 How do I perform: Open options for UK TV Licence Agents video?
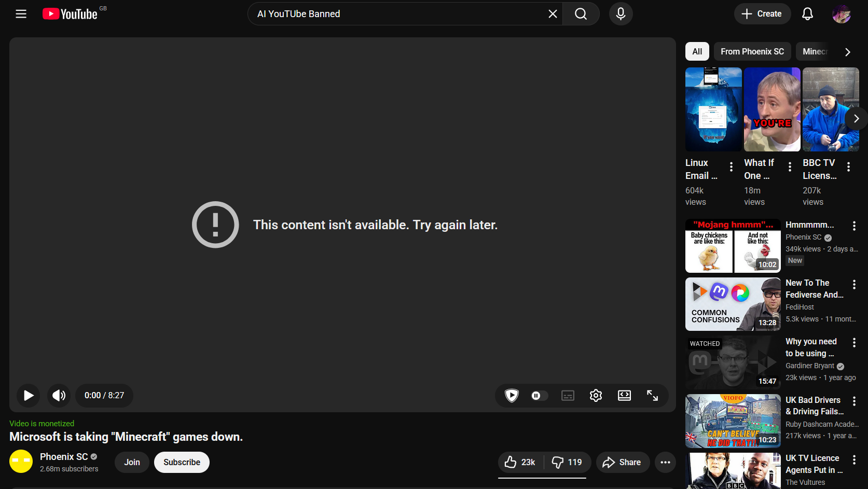pos(854,459)
